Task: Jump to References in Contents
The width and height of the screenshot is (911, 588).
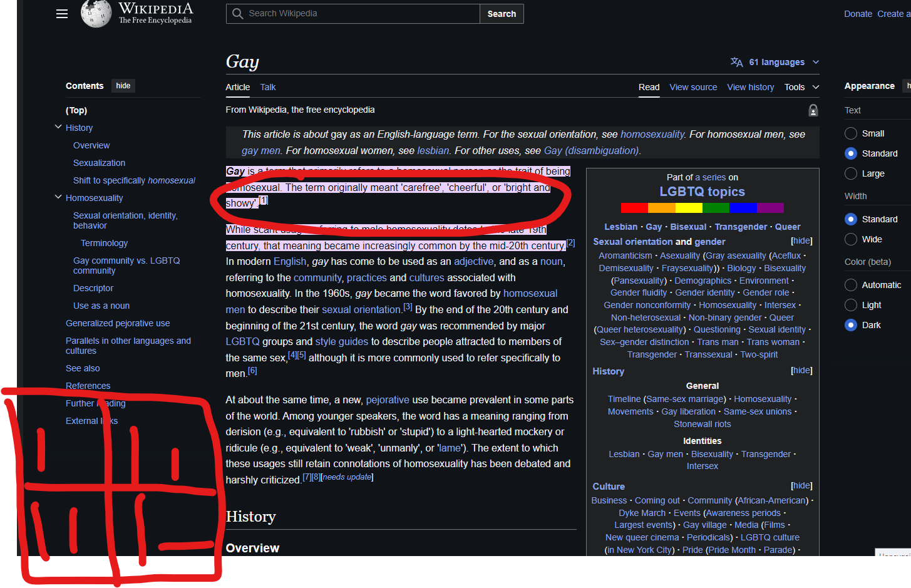Action: point(88,386)
